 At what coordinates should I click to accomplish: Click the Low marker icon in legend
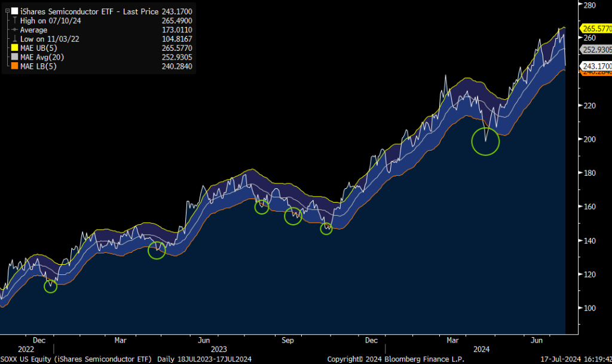click(14, 39)
